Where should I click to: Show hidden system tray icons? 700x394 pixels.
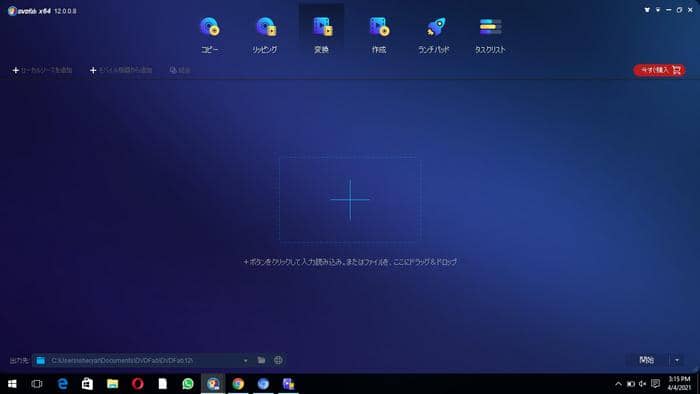click(618, 384)
